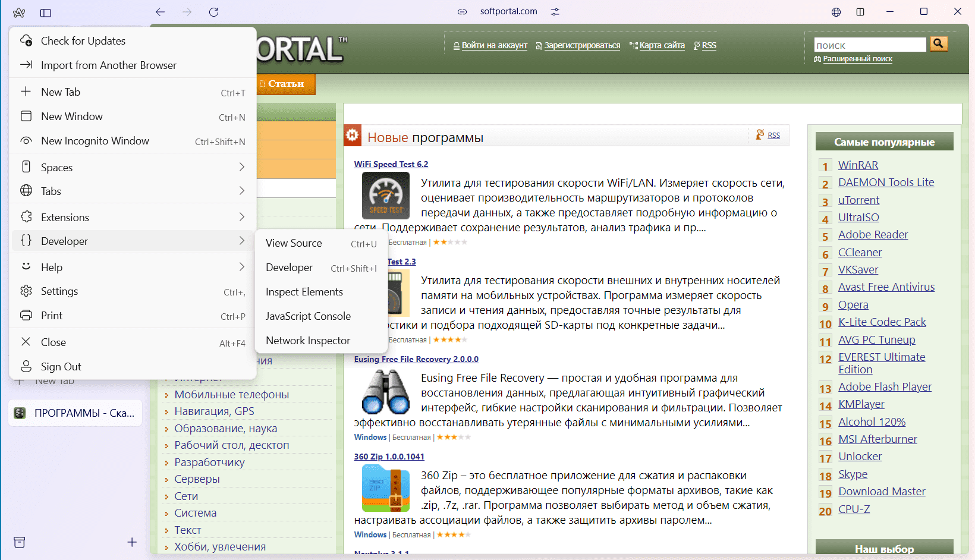Screen dimensions: 975x560
Task: Open JavaScript Console from the submenu
Action: [x=321, y=316]
